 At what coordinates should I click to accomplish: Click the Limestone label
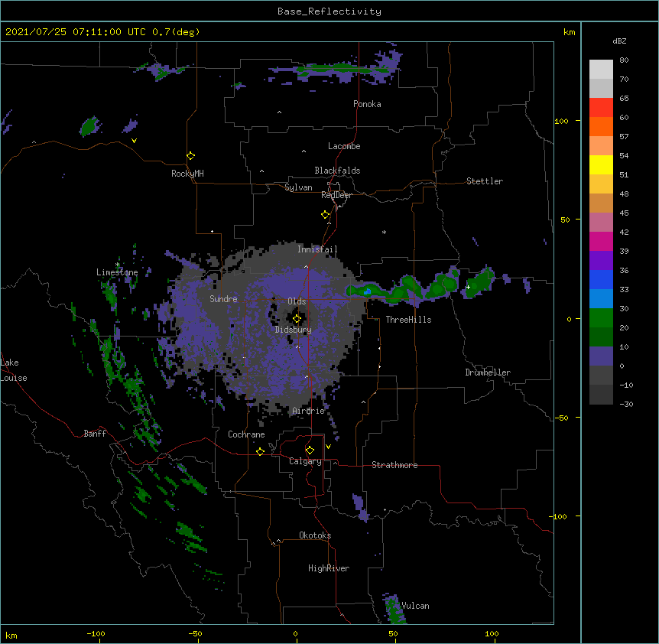coord(117,272)
